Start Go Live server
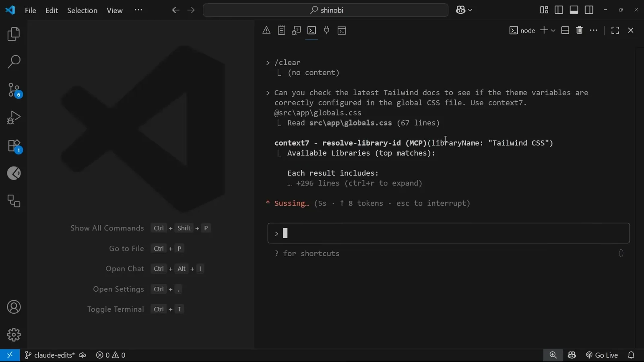The image size is (644, 362). point(602,355)
